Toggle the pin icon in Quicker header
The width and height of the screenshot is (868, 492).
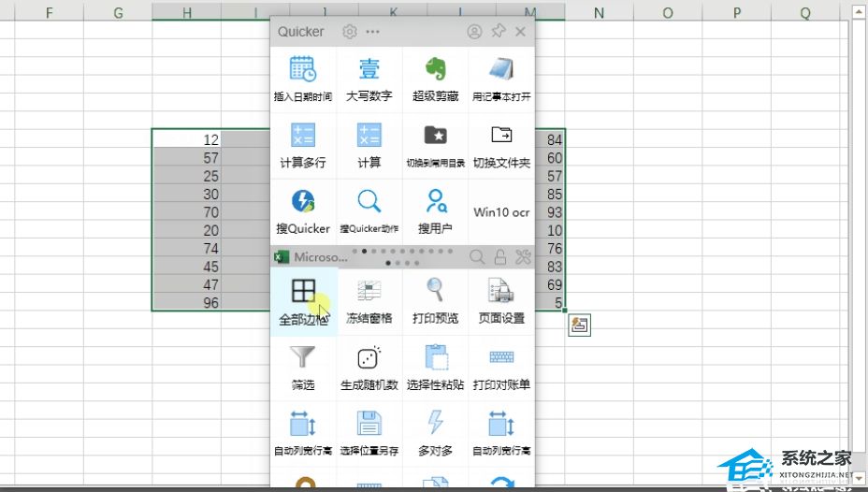pos(498,32)
